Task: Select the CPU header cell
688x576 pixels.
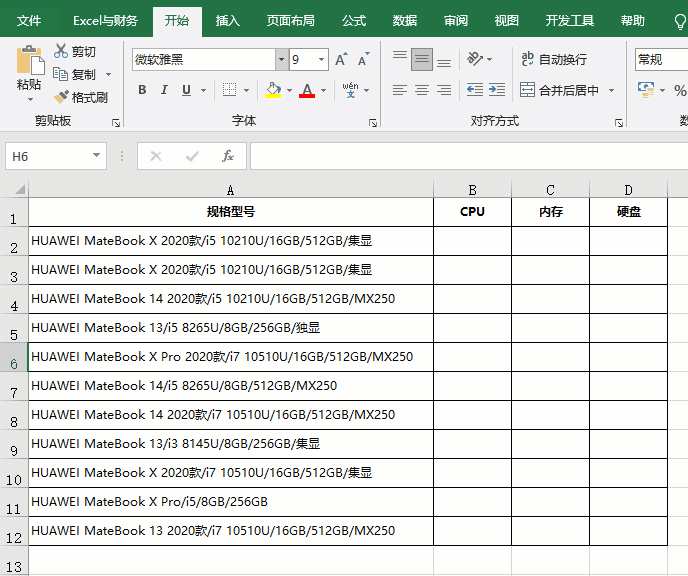Action: (472, 212)
